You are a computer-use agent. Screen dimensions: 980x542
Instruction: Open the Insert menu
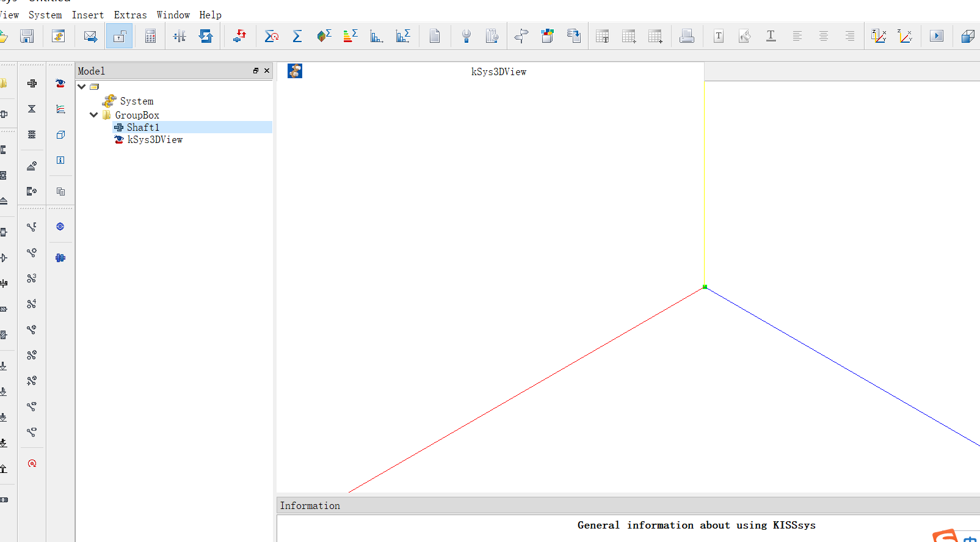click(88, 15)
